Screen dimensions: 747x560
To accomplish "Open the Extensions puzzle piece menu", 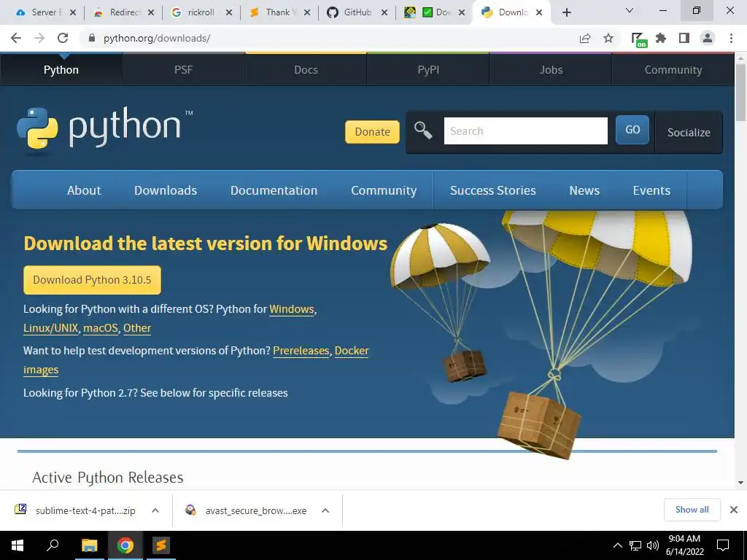I will 661,38.
